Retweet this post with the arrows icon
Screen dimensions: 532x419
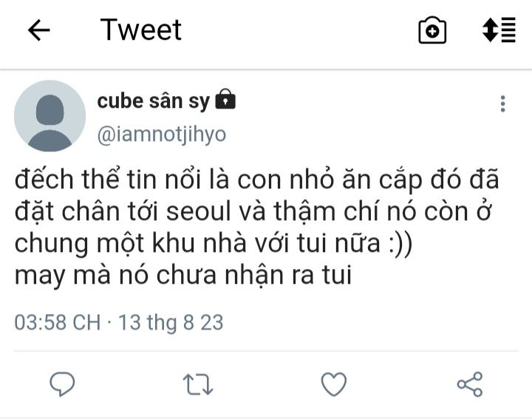pos(198,384)
